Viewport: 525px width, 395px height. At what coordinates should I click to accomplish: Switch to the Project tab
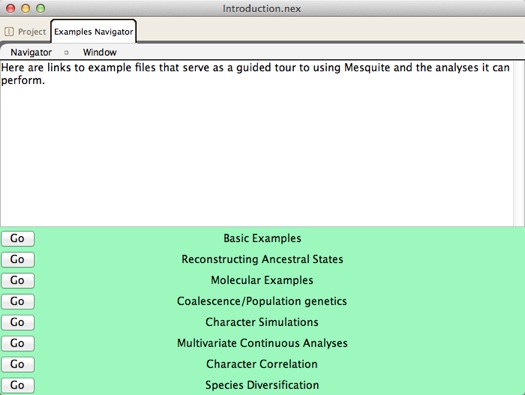25,32
